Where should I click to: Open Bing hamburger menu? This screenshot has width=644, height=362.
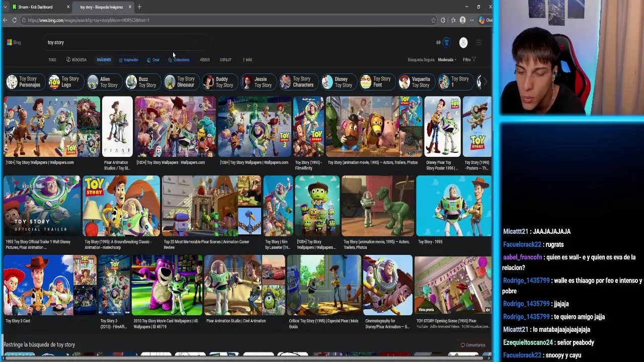478,42
